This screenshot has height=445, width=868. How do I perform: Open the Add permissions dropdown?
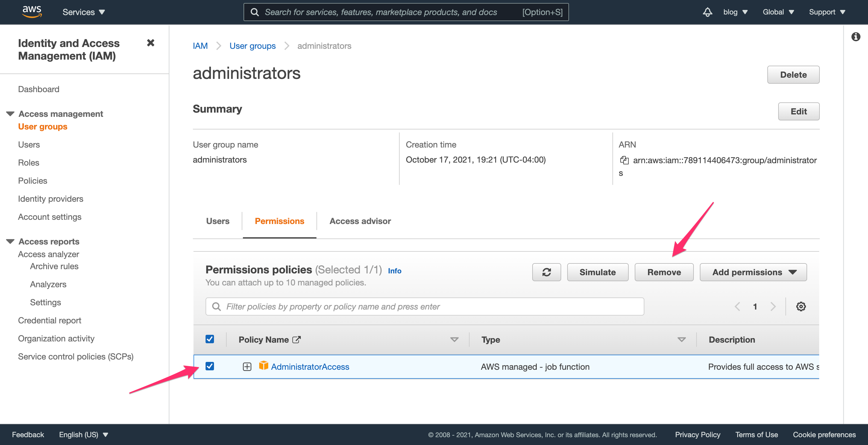[753, 272]
